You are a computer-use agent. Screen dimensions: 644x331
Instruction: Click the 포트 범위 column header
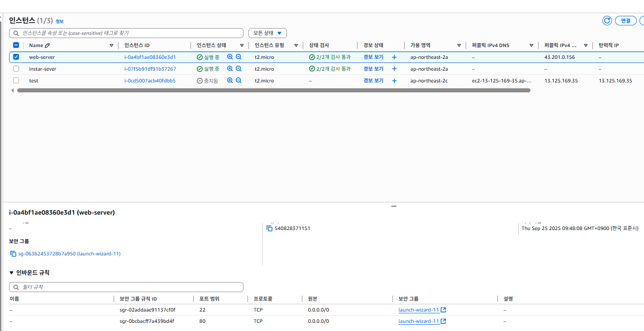[x=209, y=299]
